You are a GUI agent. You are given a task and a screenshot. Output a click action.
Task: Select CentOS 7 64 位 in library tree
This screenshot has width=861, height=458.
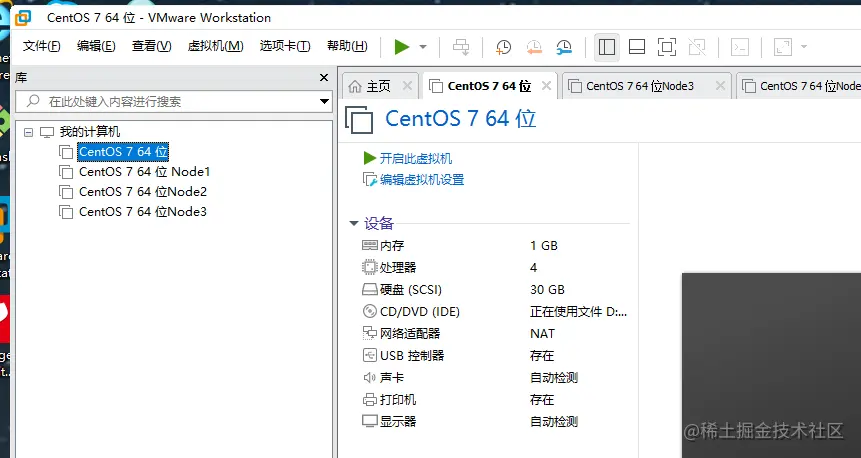[x=124, y=152]
